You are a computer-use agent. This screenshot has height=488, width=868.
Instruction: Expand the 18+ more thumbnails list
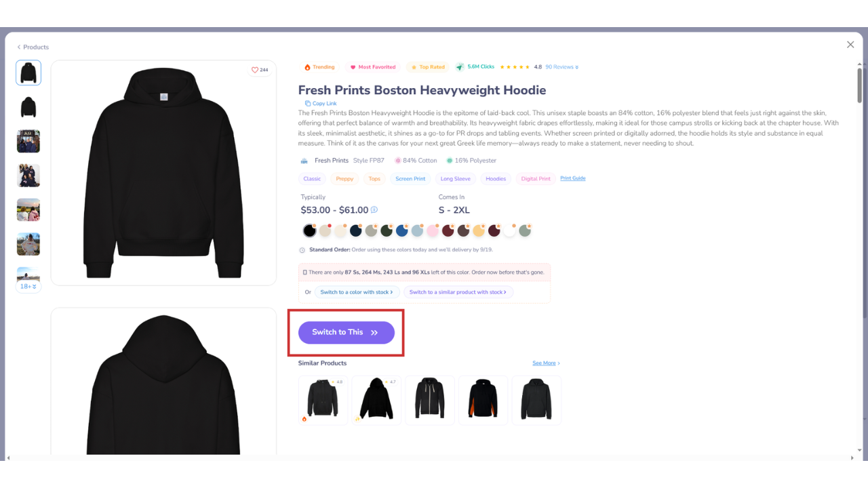click(x=28, y=287)
